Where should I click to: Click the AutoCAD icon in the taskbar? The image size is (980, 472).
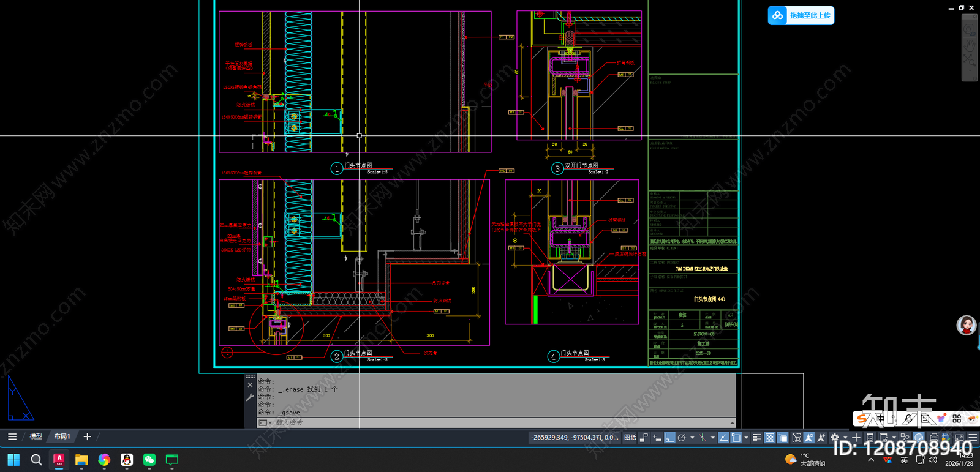(x=59, y=460)
